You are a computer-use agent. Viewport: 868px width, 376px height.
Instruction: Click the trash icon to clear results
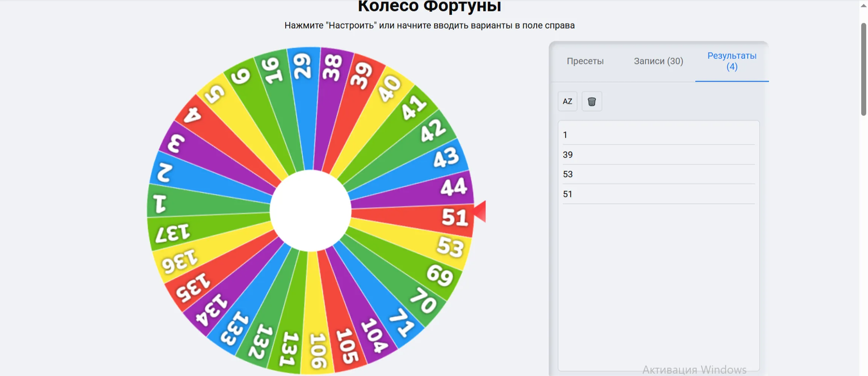[x=592, y=102]
